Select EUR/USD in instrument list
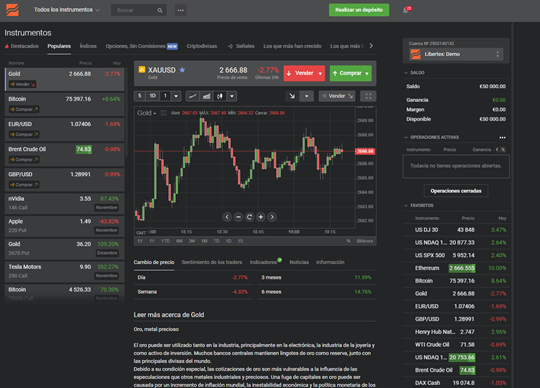 [65, 129]
